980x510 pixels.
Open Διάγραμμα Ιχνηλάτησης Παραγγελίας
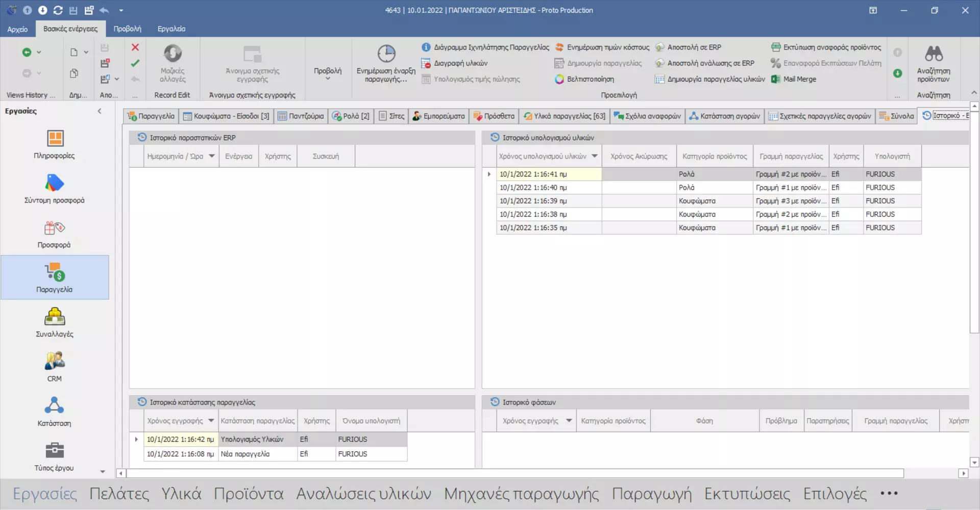point(491,47)
